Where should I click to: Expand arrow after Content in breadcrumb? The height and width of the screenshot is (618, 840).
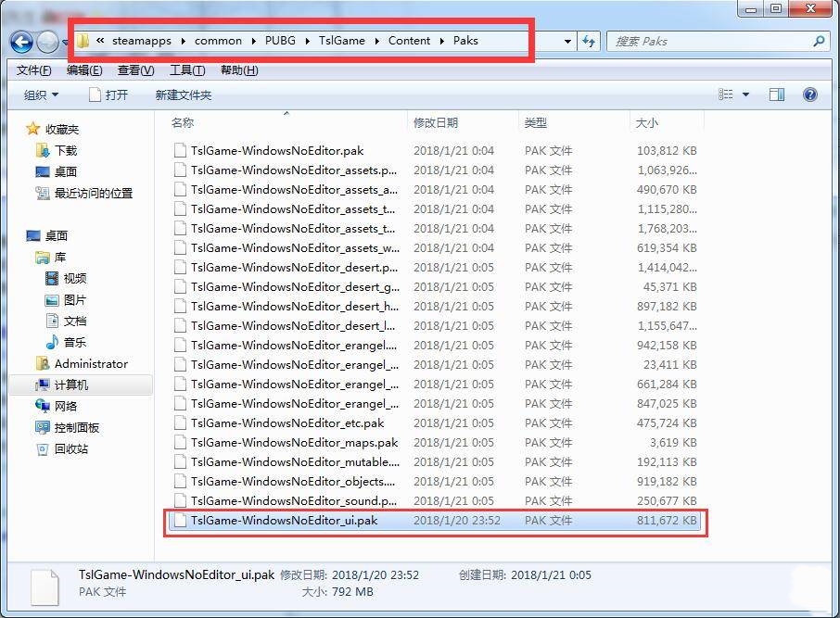pyautogui.click(x=442, y=41)
